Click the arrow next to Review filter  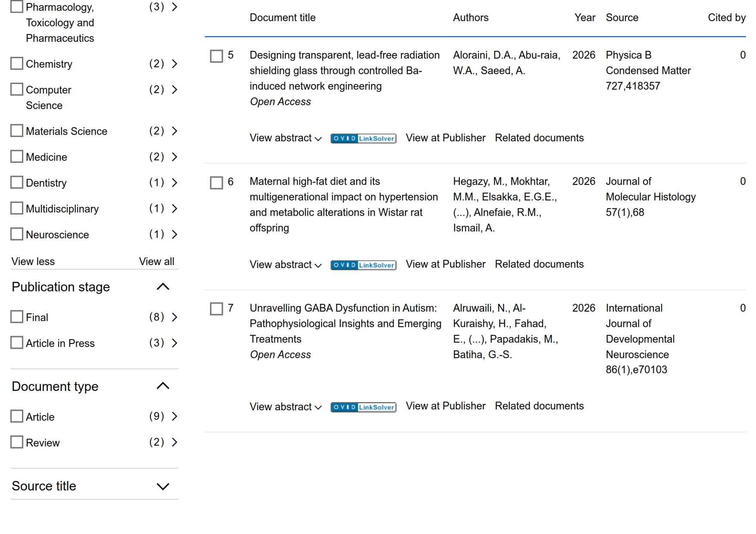pyautogui.click(x=175, y=442)
